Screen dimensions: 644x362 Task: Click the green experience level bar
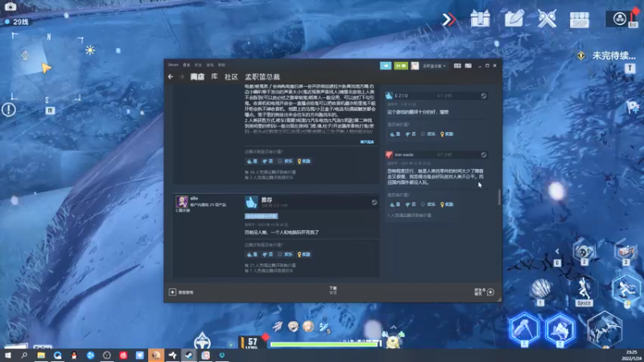324,344
